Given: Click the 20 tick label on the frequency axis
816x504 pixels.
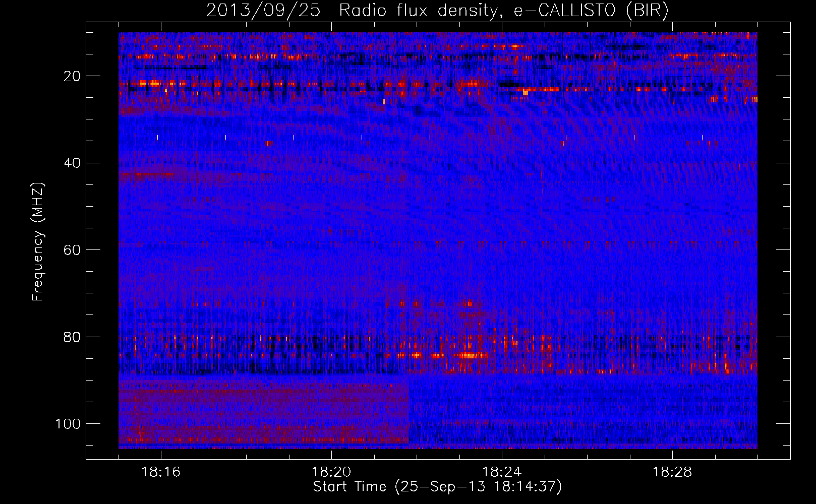Looking at the screenshot, I should 73,76.
